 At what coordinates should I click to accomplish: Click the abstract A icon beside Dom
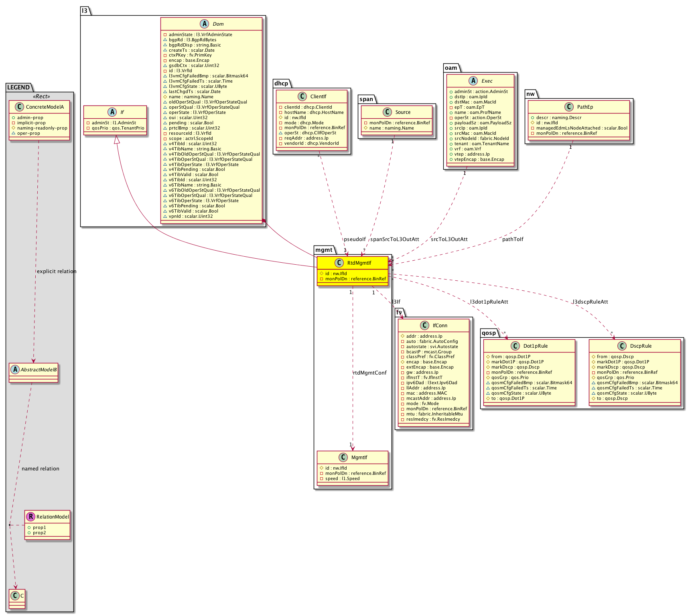205,24
